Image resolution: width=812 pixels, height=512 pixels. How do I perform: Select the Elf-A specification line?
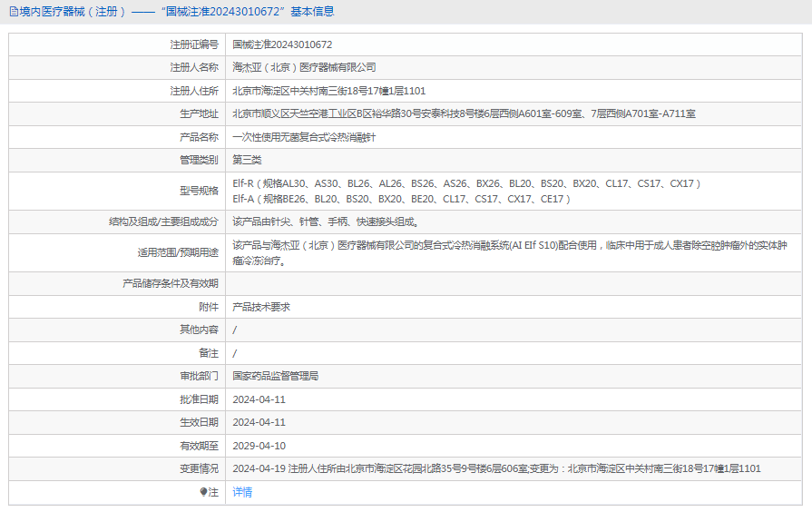pos(401,199)
